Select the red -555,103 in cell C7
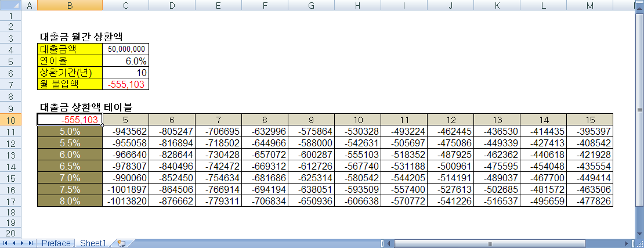Screen dimensions: 644x248 click(x=126, y=84)
